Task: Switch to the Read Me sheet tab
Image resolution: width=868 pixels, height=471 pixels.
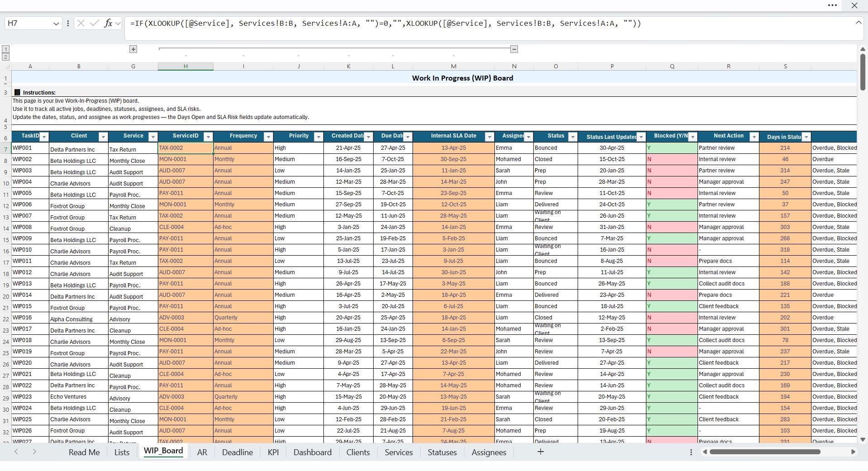Action: coord(84,452)
